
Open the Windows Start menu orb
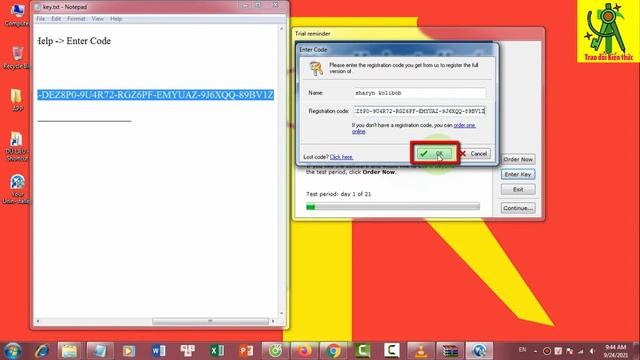13,351
